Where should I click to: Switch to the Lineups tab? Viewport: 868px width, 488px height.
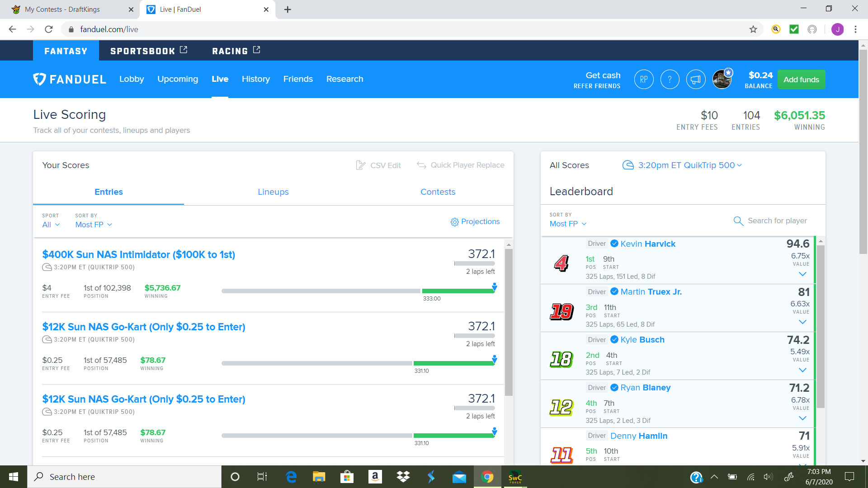273,192
